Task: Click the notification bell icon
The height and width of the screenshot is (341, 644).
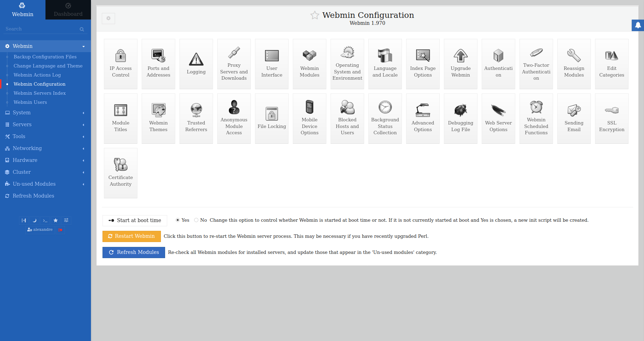Action: point(638,25)
